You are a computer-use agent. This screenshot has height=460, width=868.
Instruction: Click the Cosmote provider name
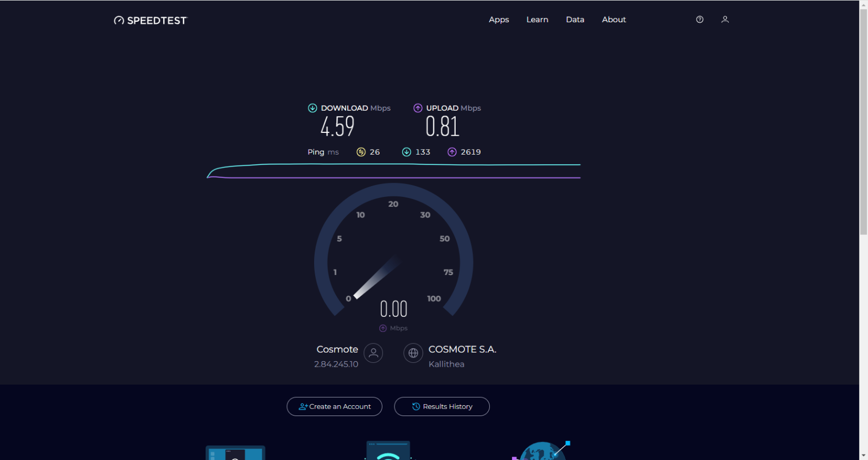(337, 349)
